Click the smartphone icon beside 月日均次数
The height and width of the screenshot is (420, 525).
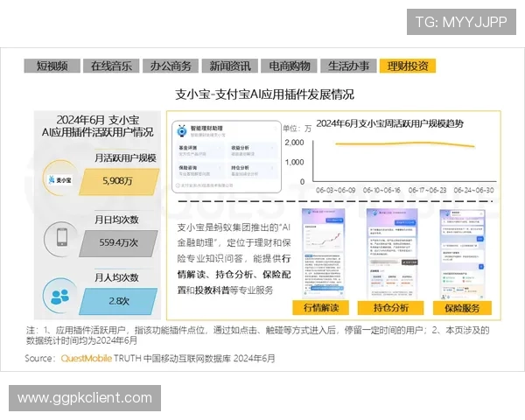[x=61, y=238]
